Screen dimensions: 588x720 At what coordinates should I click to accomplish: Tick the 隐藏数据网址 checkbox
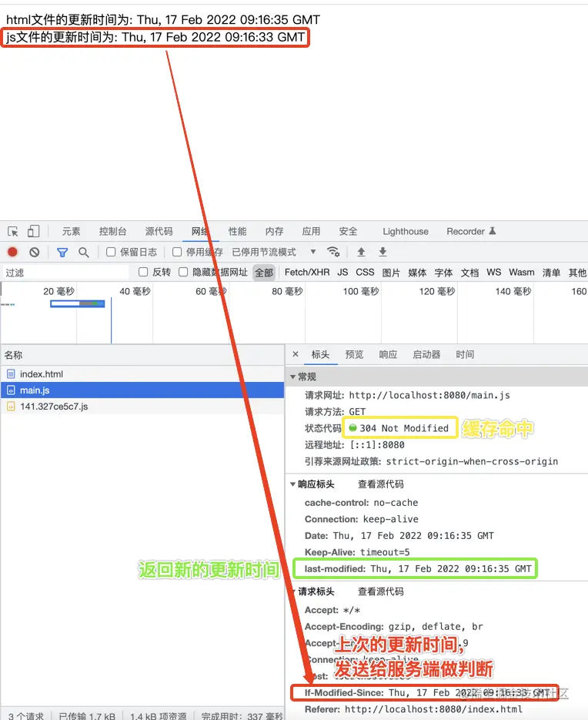pyautogui.click(x=183, y=272)
